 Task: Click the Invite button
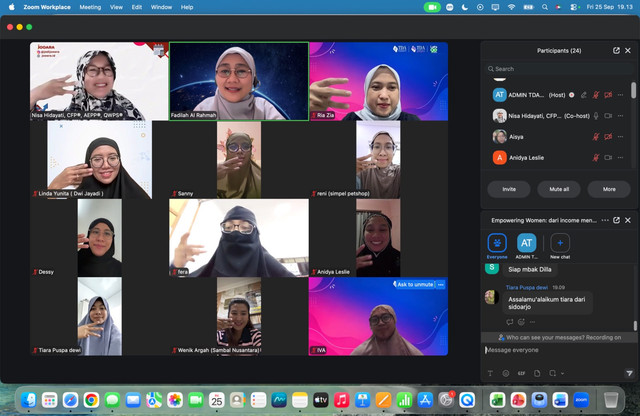(509, 189)
